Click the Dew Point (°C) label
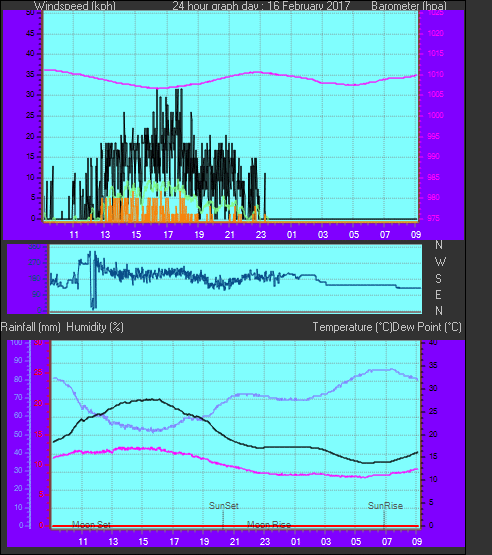 point(427,327)
